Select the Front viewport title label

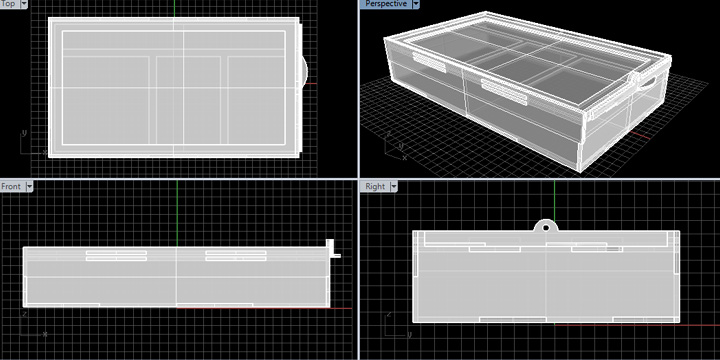[x=12, y=186]
